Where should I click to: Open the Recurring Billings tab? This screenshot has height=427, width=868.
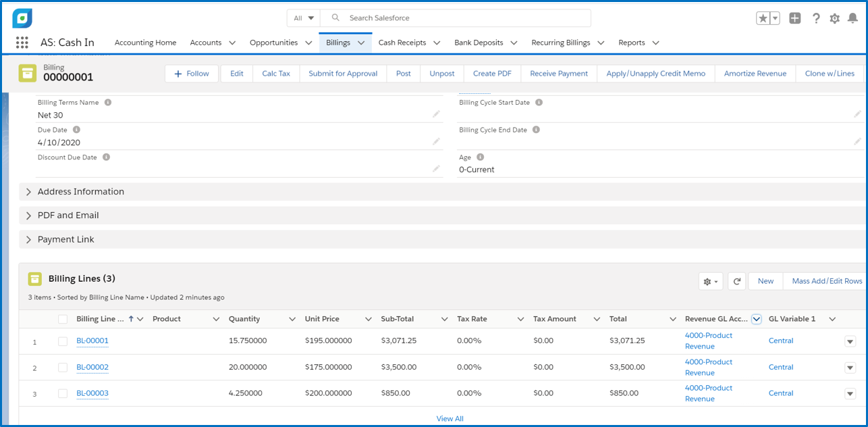pos(560,43)
